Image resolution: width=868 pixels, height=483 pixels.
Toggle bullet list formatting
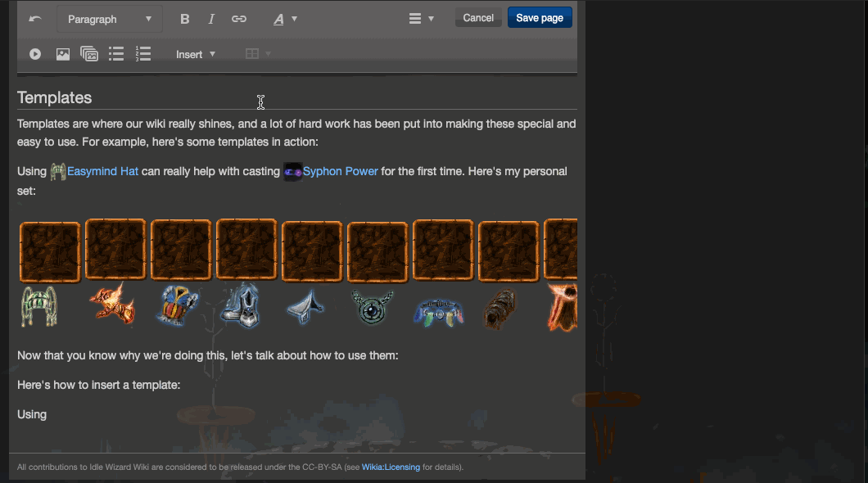pyautogui.click(x=116, y=54)
